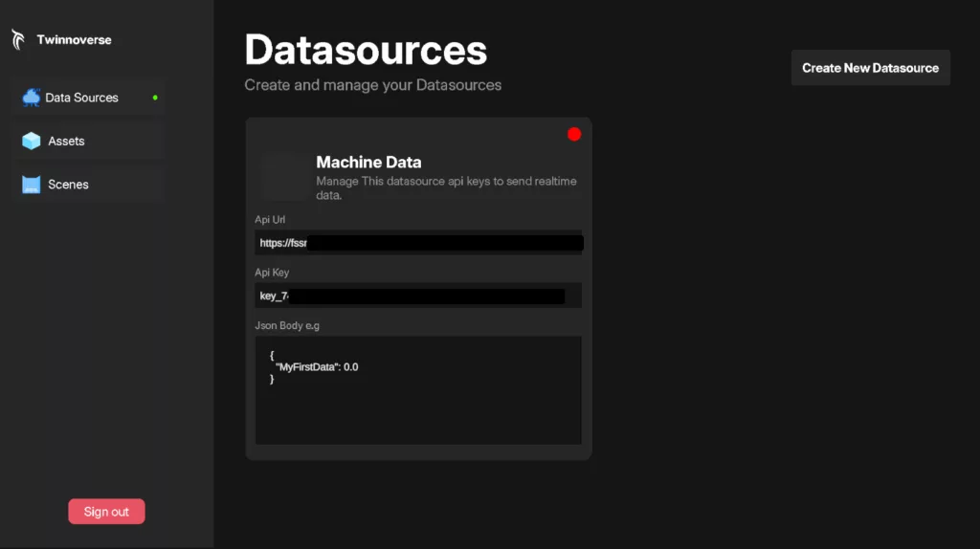Click the Twinnoverse brand name
The image size is (980, 549).
[x=74, y=40]
